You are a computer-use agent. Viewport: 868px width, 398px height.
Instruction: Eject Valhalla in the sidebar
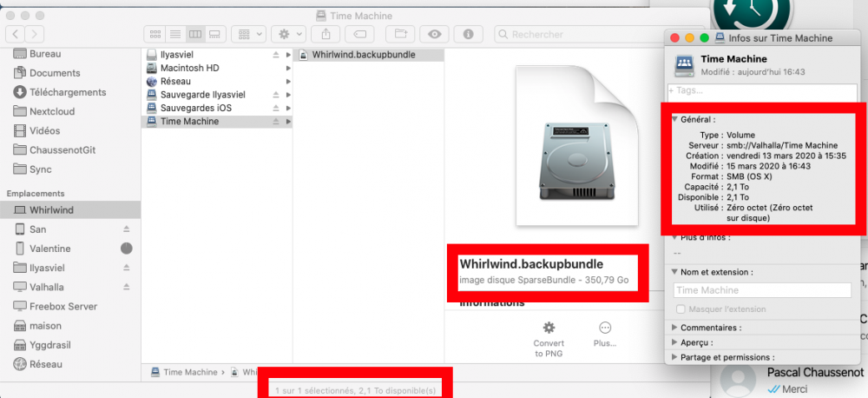(126, 287)
